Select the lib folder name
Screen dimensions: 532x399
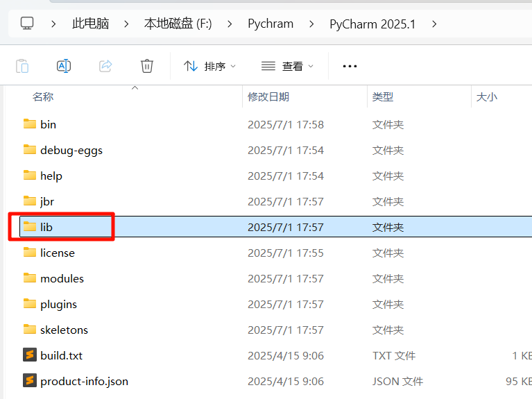click(x=46, y=227)
